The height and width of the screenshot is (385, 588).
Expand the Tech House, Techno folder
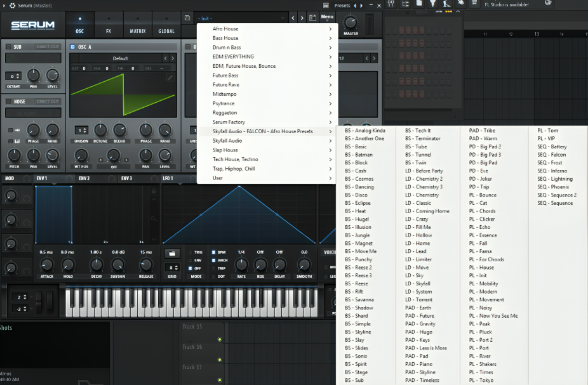coord(267,159)
